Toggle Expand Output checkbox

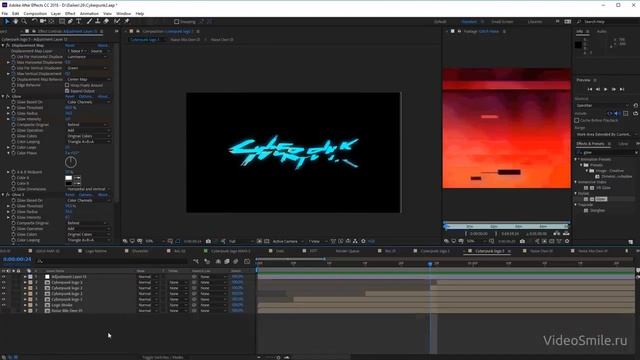(x=67, y=91)
